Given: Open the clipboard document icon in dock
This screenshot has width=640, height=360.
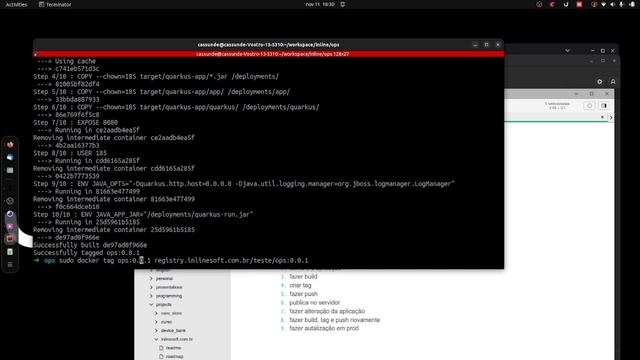Looking at the screenshot, I should [x=10, y=252].
